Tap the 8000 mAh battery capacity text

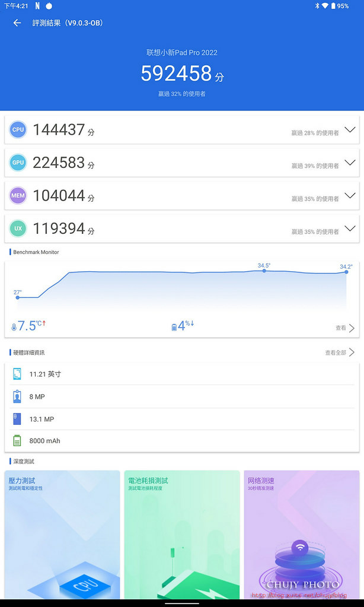(x=45, y=441)
